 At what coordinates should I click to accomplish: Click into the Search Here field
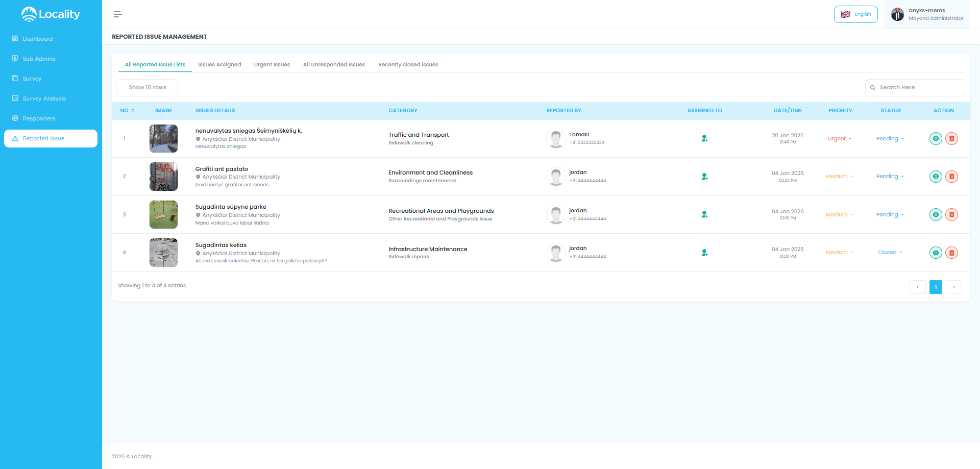(915, 87)
